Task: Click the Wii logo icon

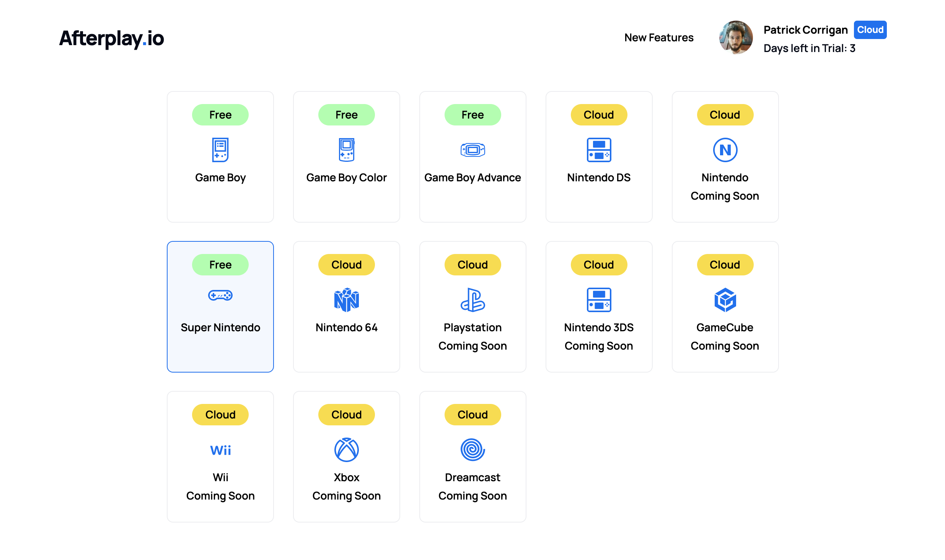Action: pos(220,450)
